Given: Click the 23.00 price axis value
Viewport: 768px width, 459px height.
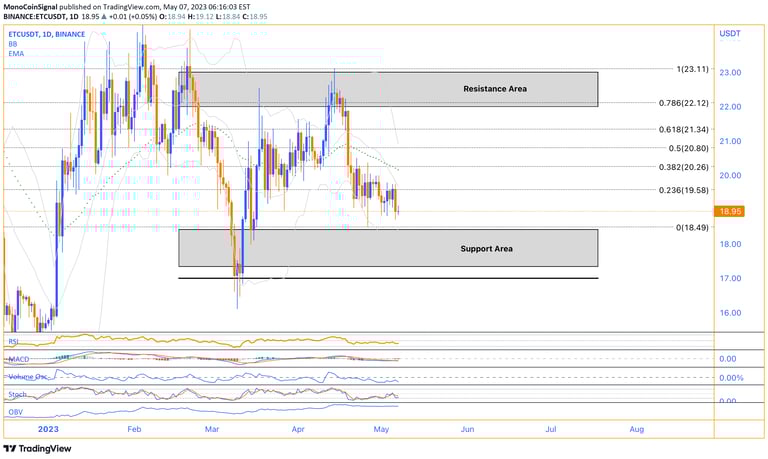Looking at the screenshot, I should coord(730,72).
